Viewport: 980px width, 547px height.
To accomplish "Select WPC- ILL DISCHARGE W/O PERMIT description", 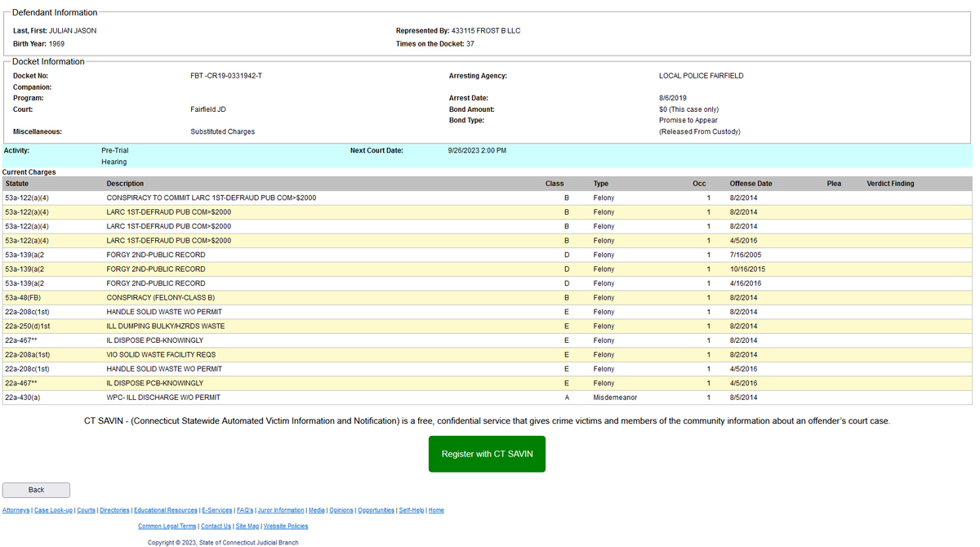I will pyautogui.click(x=163, y=398).
